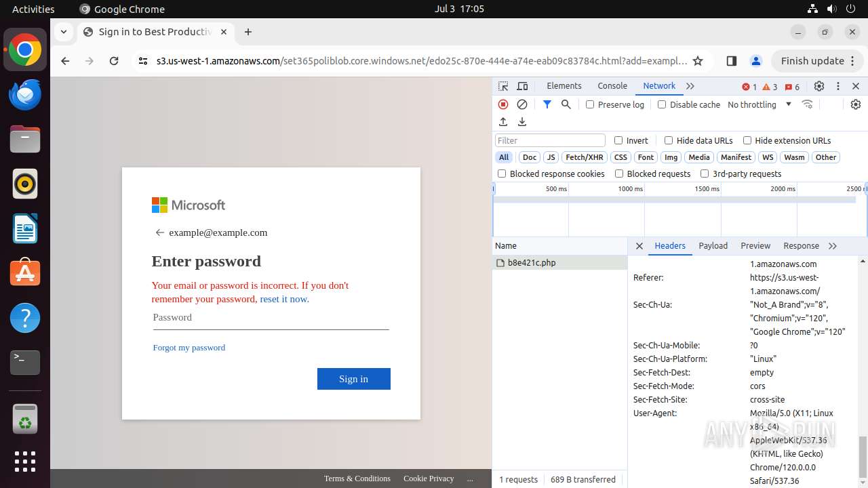Check Blocked response cookies
This screenshot has height=488, width=868.
click(x=502, y=174)
